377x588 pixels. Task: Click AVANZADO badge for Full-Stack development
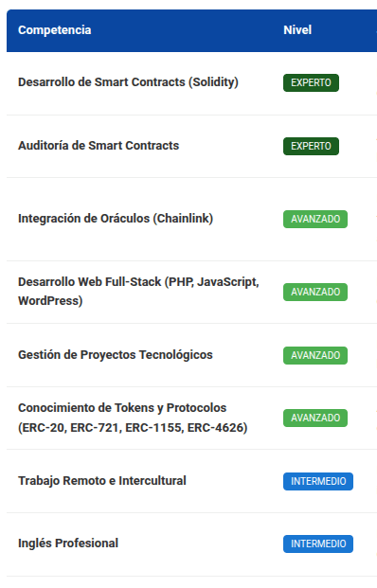(x=315, y=292)
